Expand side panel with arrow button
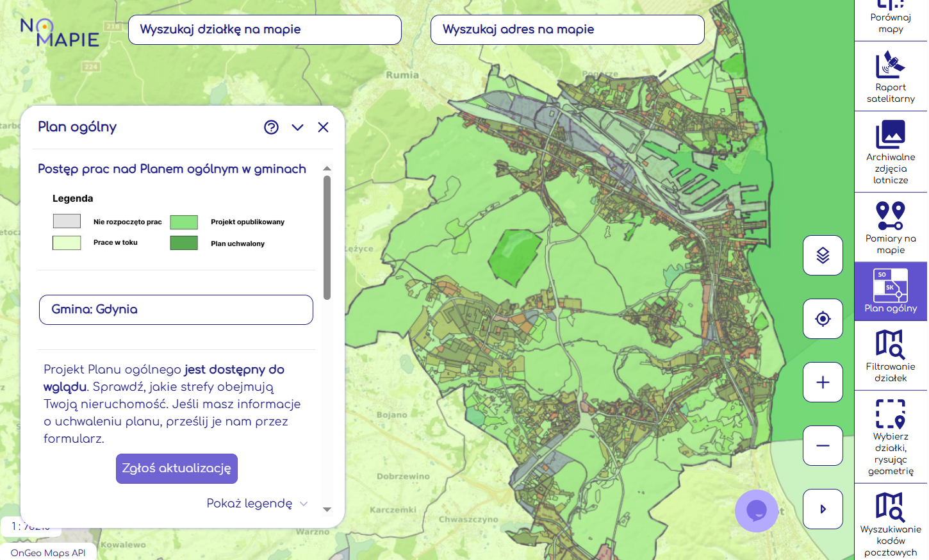929x560 pixels. [823, 509]
